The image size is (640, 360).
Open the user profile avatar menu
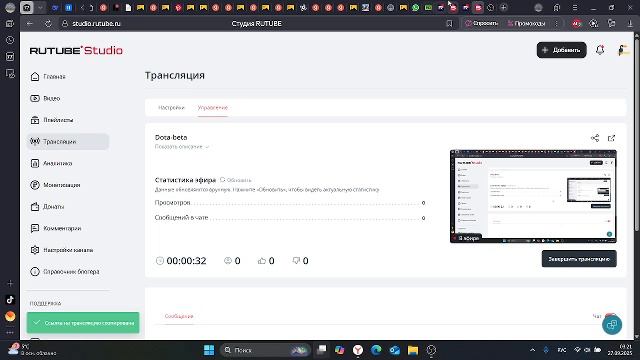pos(622,50)
